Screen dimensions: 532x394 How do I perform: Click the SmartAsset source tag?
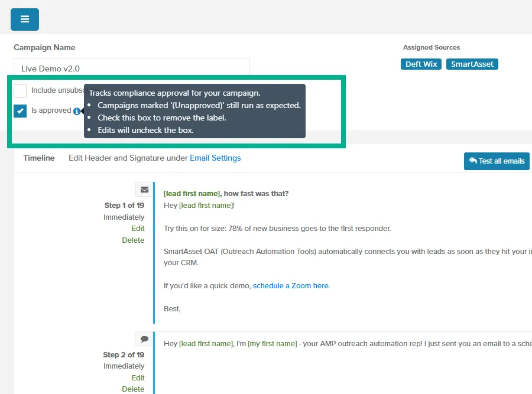[472, 64]
